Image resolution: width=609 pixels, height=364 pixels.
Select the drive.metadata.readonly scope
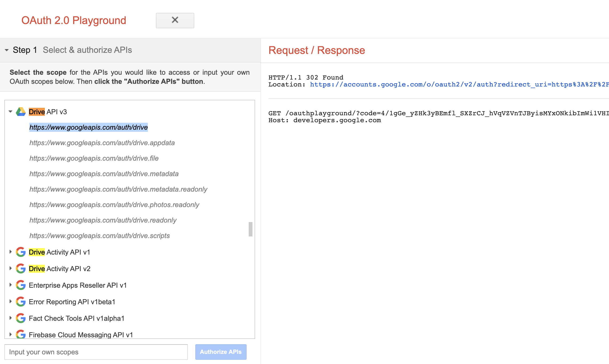pyautogui.click(x=118, y=189)
